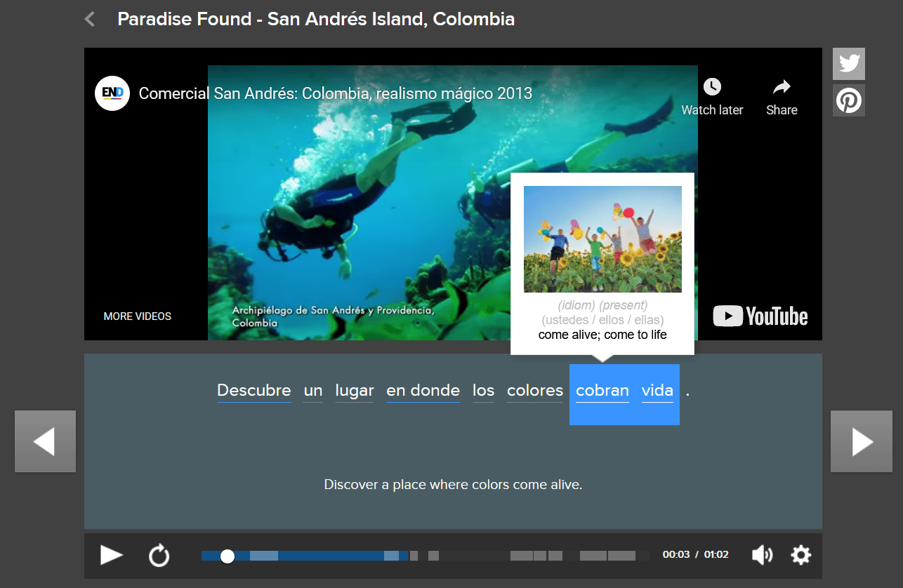Advance to the next caption arrow
This screenshot has width=903, height=588.
(861, 441)
